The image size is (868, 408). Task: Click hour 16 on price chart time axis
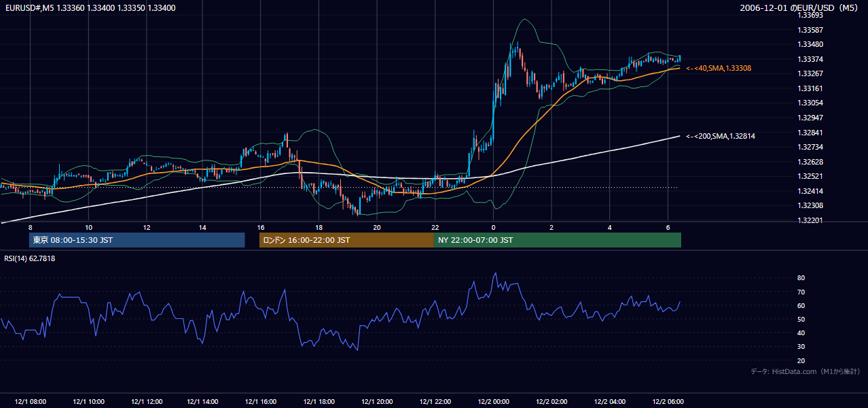tap(261, 227)
